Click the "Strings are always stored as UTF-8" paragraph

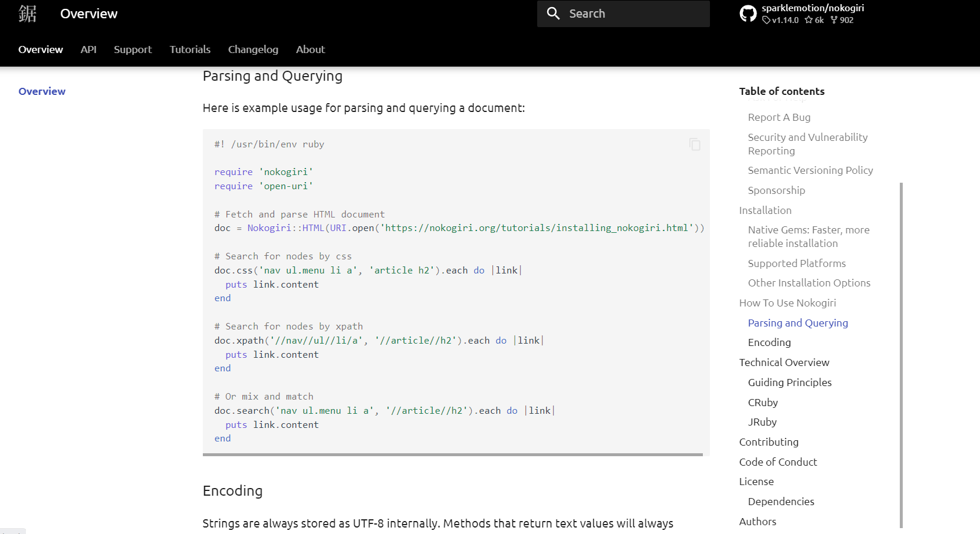438,523
